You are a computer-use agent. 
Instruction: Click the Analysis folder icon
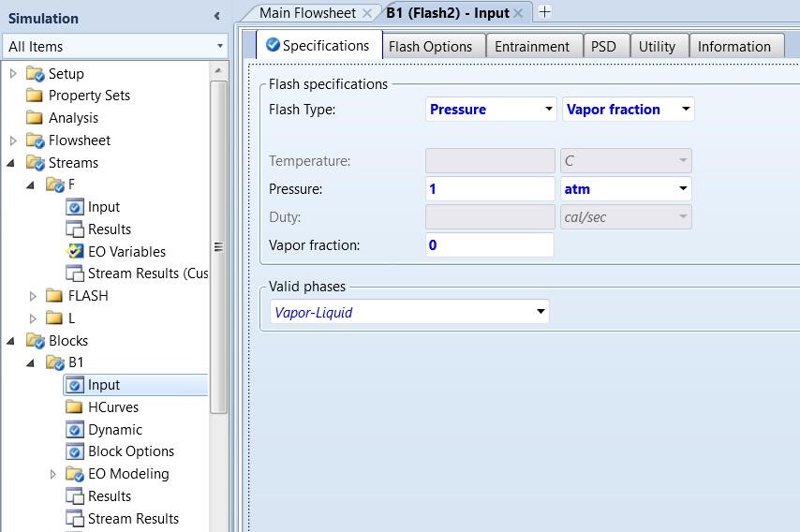[35, 118]
